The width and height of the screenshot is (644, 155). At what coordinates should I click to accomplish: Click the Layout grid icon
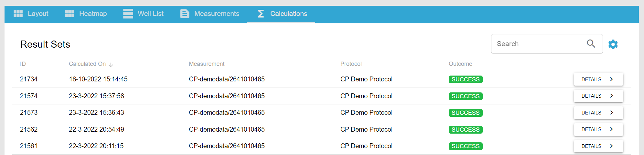pos(18,14)
